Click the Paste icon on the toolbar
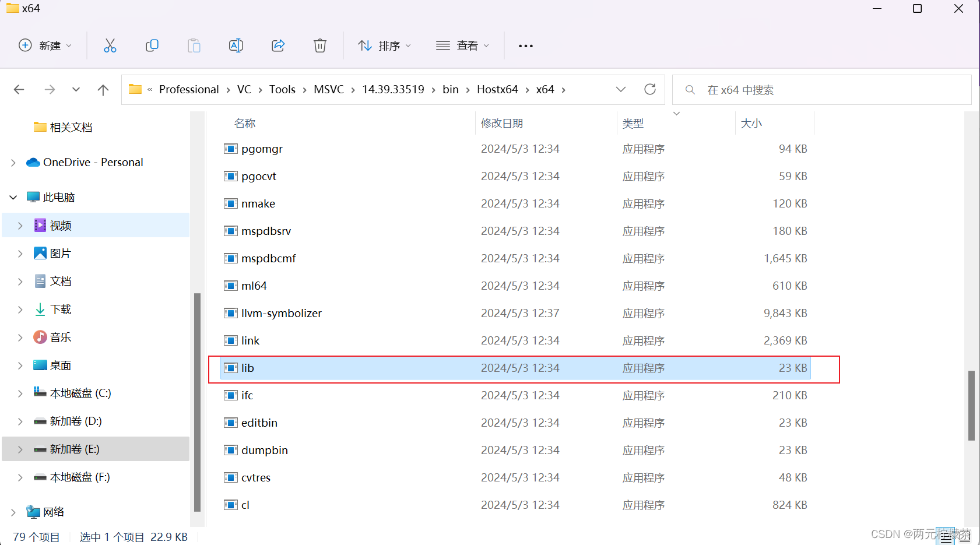The width and height of the screenshot is (980, 545). pyautogui.click(x=194, y=45)
